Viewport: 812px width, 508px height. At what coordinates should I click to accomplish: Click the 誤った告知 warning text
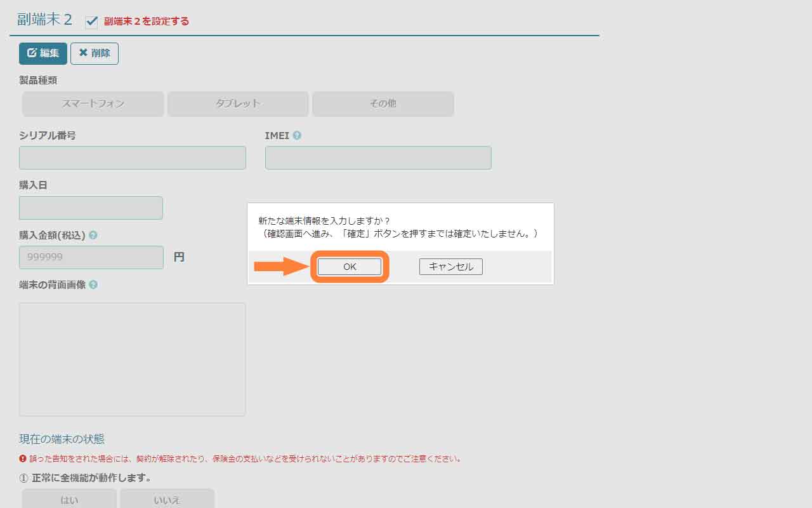tap(244, 458)
